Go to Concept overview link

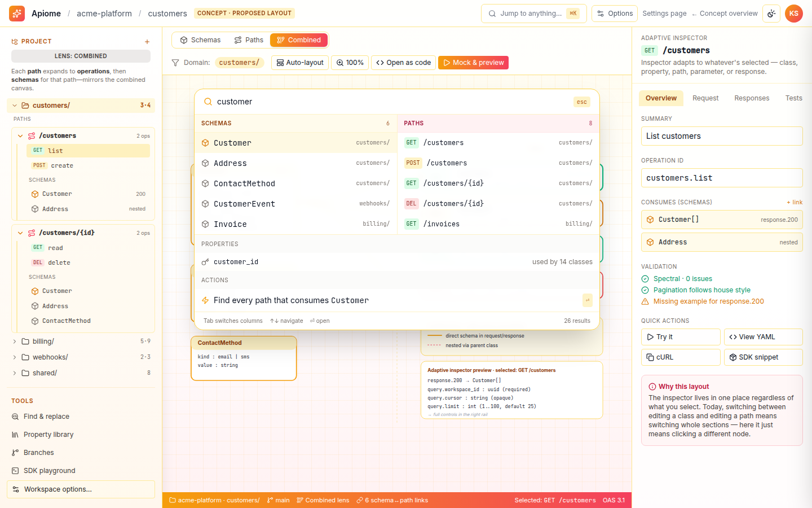pyautogui.click(x=725, y=14)
